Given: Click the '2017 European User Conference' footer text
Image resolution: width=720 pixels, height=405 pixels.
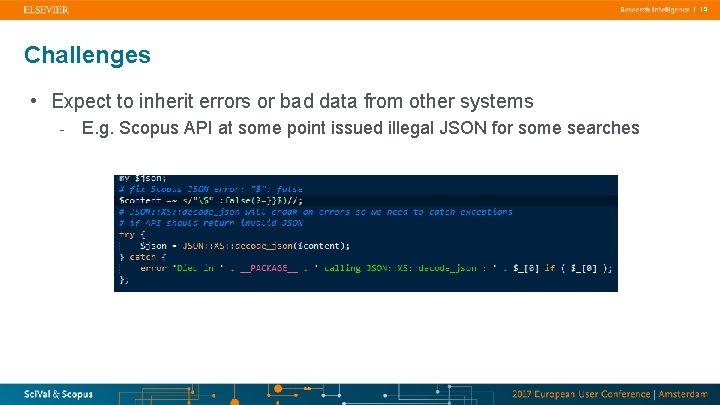Looking at the screenshot, I should (x=581, y=394).
